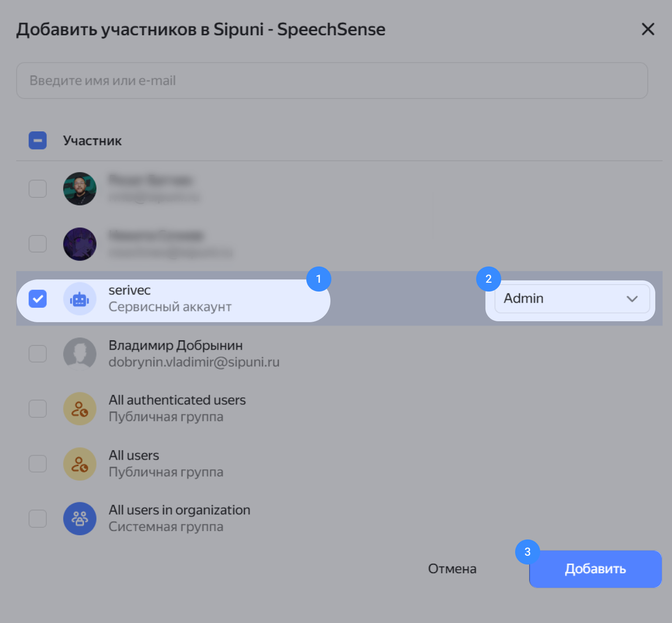Click the All authenticated users group icon
This screenshot has height=623, width=672.
[x=80, y=409]
